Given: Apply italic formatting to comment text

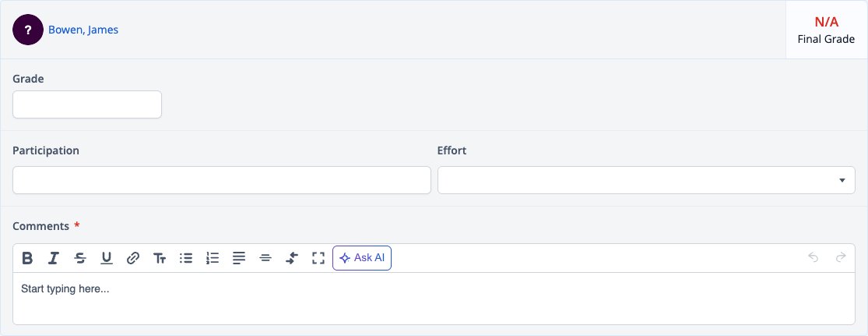Looking at the screenshot, I should (x=53, y=258).
